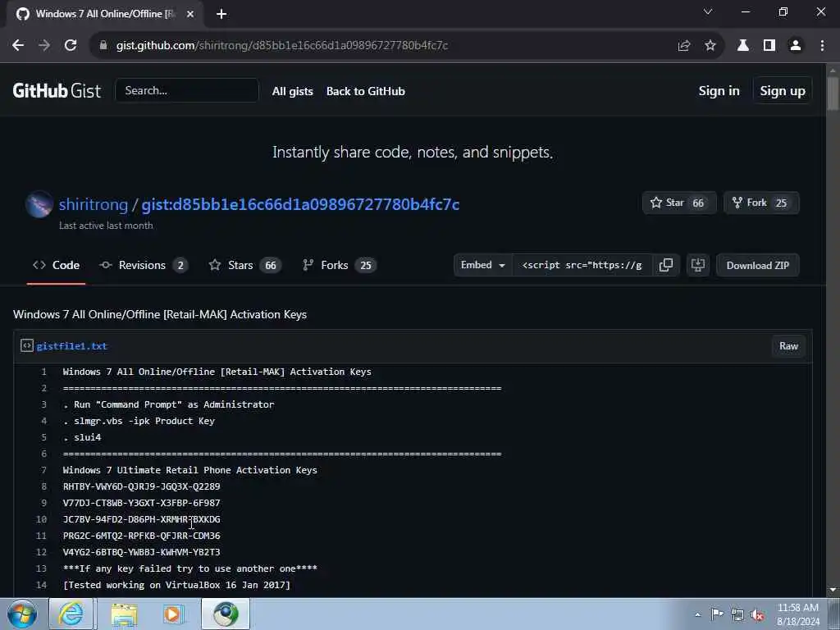Open a new browser tab
Screen dimensions: 840x630
coord(221,14)
